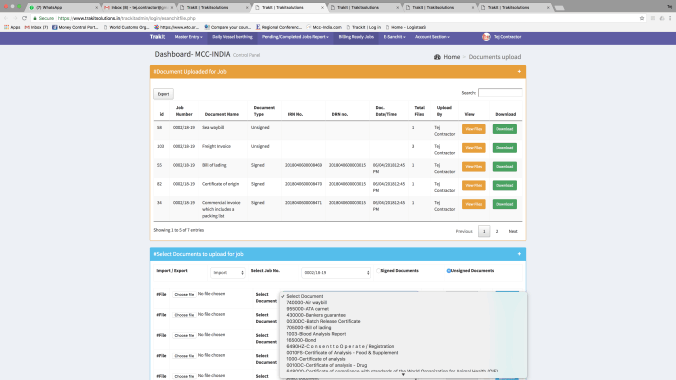Expand the E-Sanchit menu
The image size is (676, 380).
point(394,37)
